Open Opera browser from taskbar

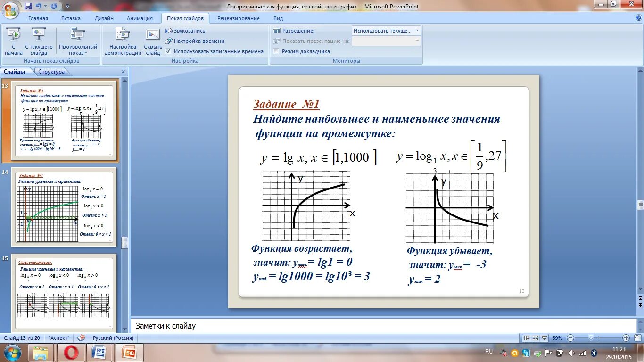[71, 353]
